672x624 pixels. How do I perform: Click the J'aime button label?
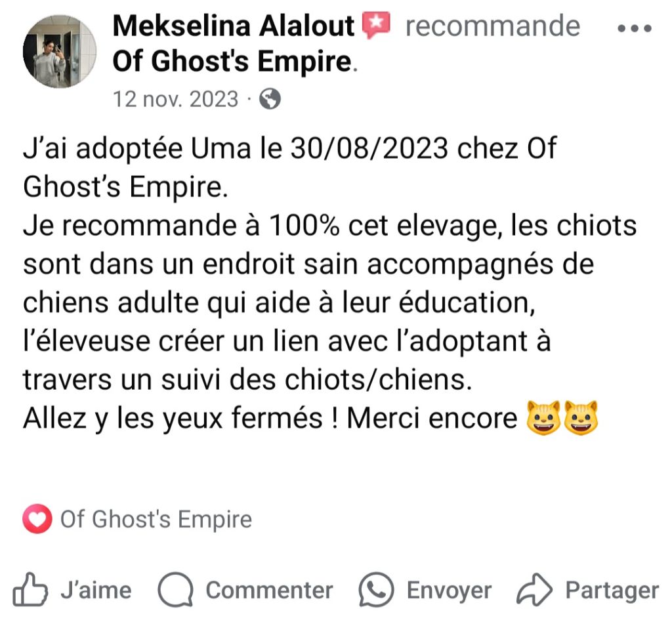(96, 590)
